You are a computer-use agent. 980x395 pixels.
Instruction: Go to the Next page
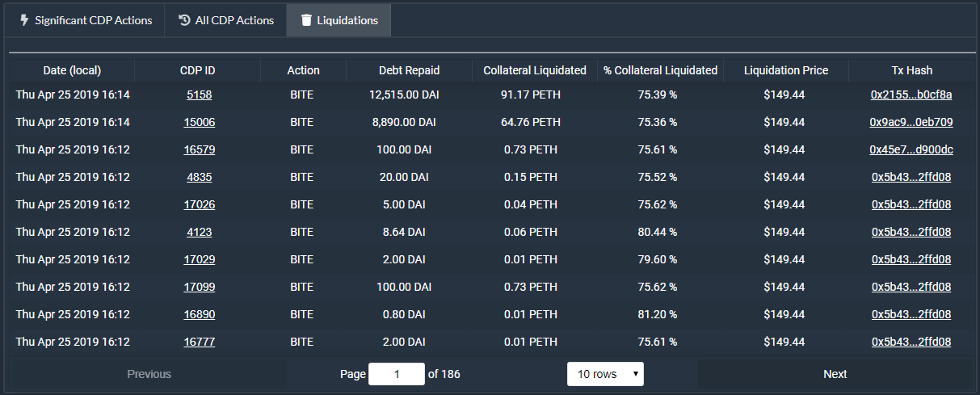(x=835, y=374)
